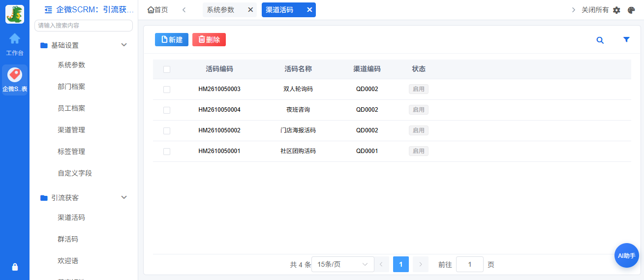Select the 社区团购活码 name cell
Image resolution: width=644 pixels, height=280 pixels.
(x=298, y=151)
